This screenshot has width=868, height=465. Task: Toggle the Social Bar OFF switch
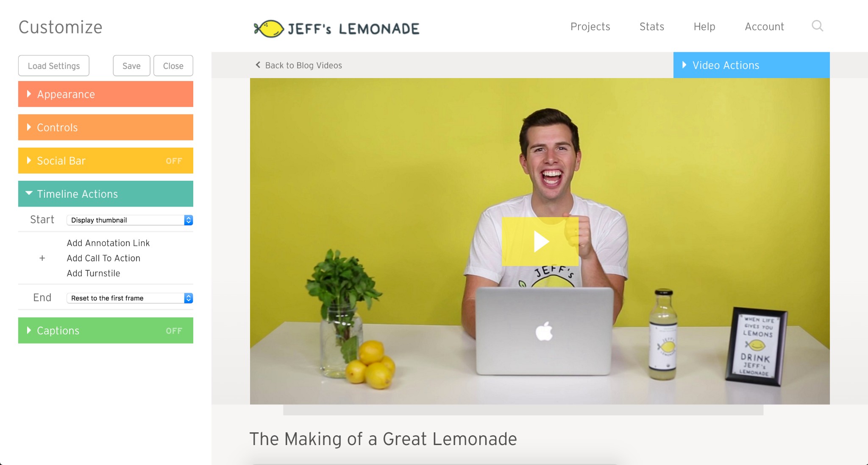pyautogui.click(x=174, y=161)
